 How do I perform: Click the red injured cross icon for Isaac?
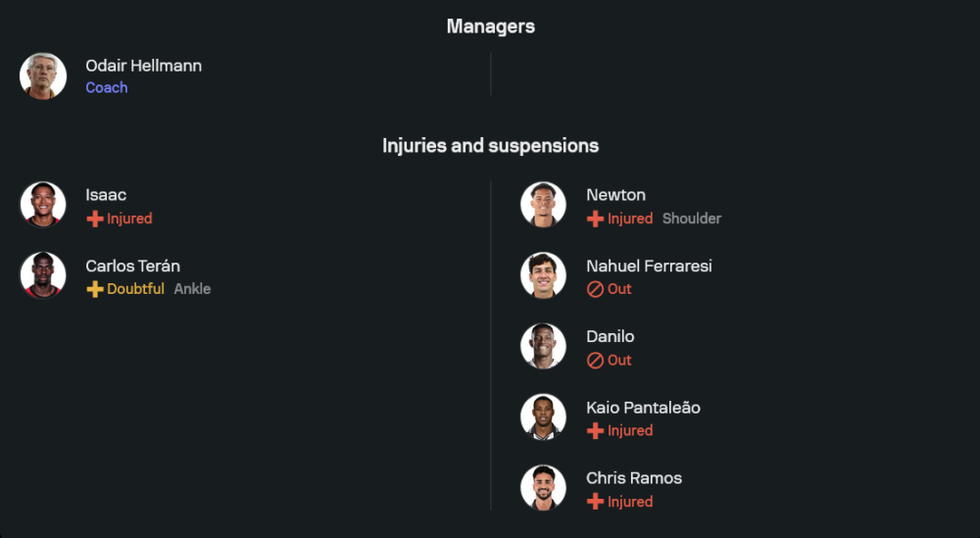click(95, 219)
